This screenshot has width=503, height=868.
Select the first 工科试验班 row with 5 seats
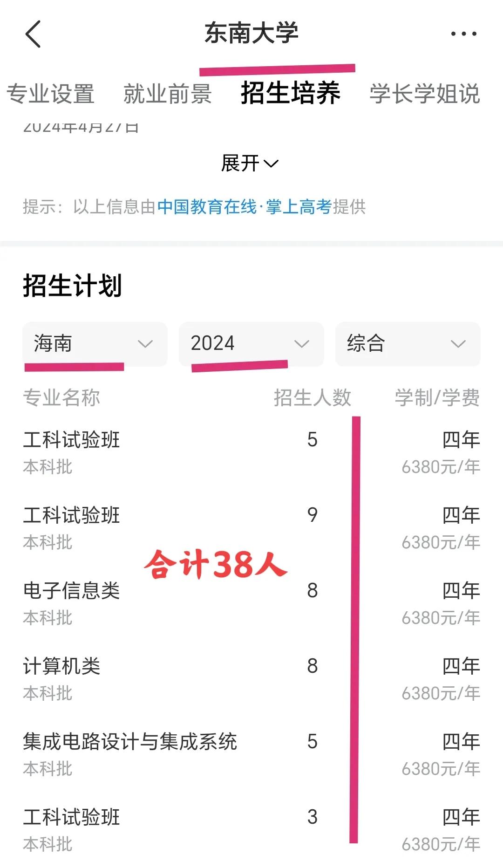pos(251,452)
